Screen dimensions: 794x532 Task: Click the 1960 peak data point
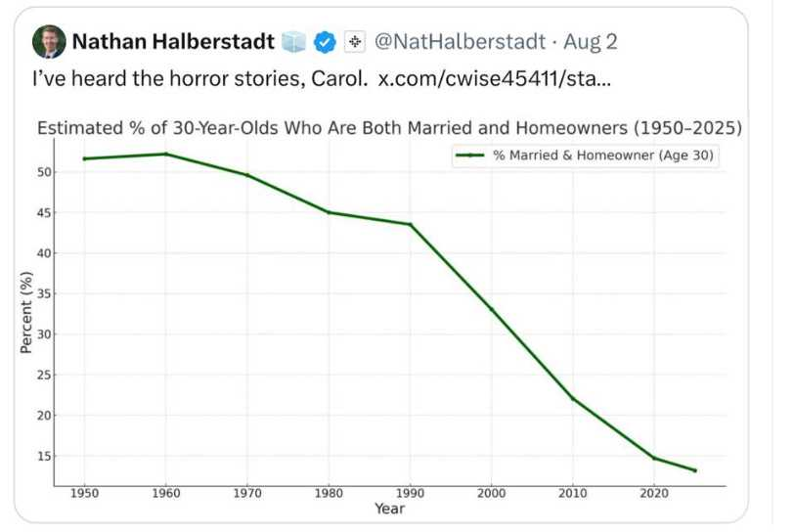166,155
